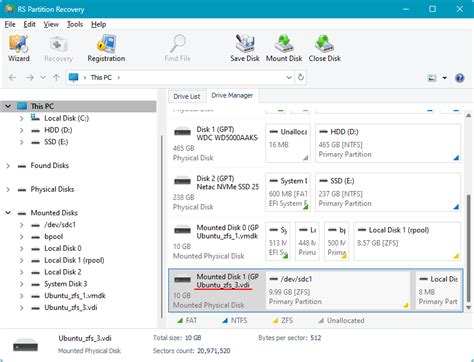Image resolution: width=474 pixels, height=362 pixels.
Task: Select the 16 MB Unallocated partition block
Action: pos(288,143)
